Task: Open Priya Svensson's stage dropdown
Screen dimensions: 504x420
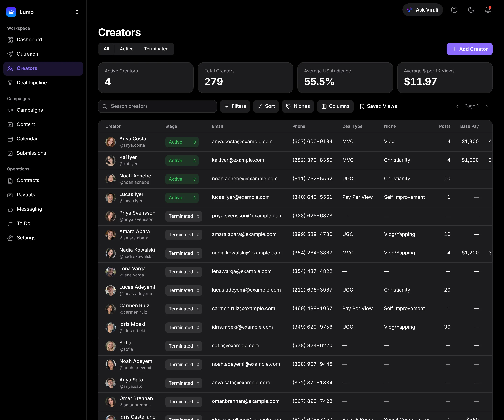Action: click(x=184, y=216)
